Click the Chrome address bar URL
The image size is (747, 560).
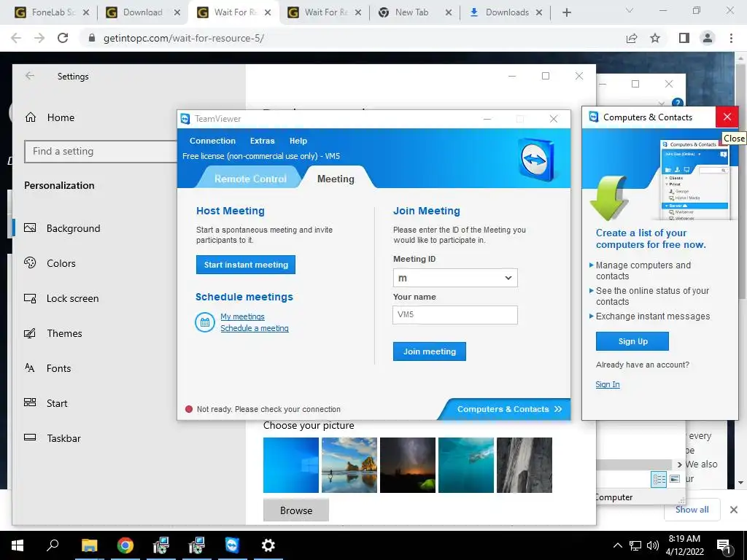pyautogui.click(x=184, y=38)
